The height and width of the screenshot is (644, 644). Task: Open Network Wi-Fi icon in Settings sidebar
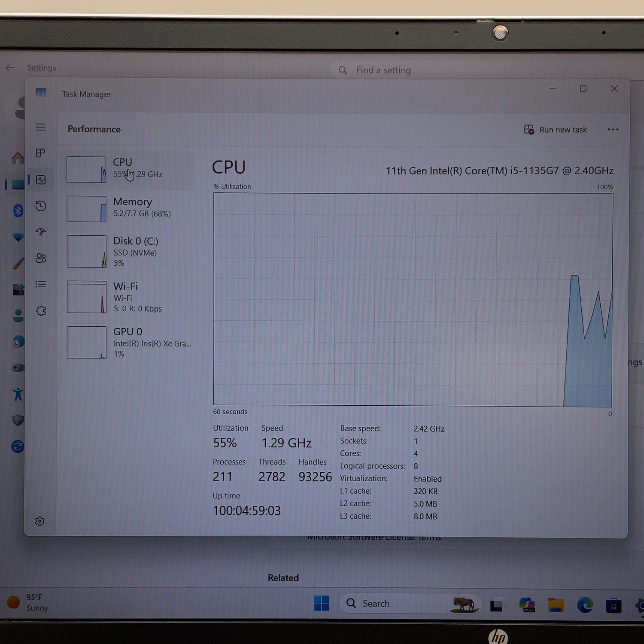point(18,237)
